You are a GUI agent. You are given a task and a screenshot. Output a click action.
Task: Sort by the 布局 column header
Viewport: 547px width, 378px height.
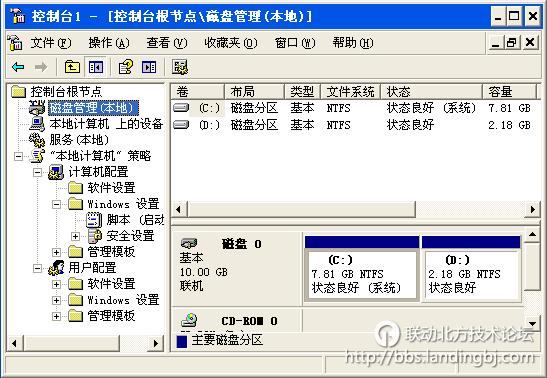tap(255, 92)
